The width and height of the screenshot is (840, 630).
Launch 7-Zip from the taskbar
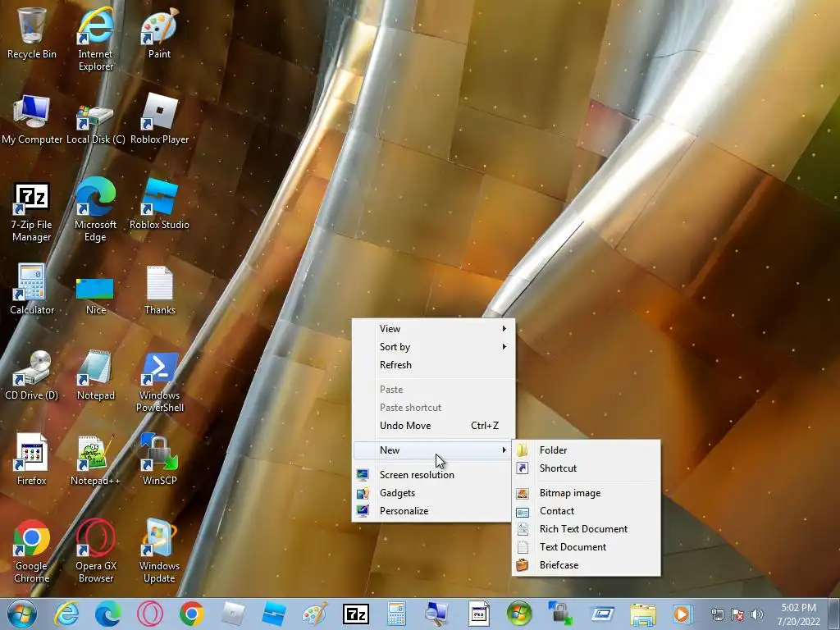356,614
